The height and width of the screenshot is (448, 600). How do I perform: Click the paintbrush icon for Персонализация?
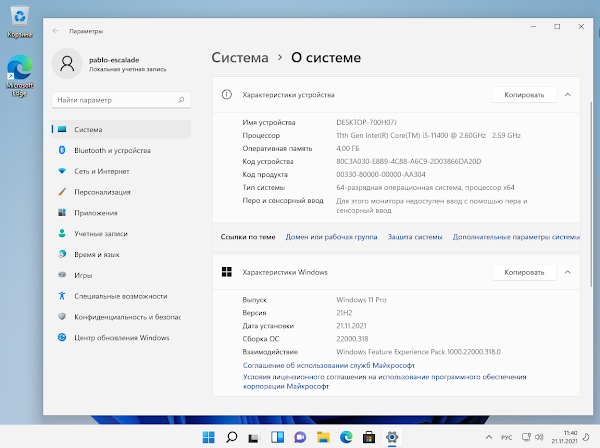[x=62, y=192]
